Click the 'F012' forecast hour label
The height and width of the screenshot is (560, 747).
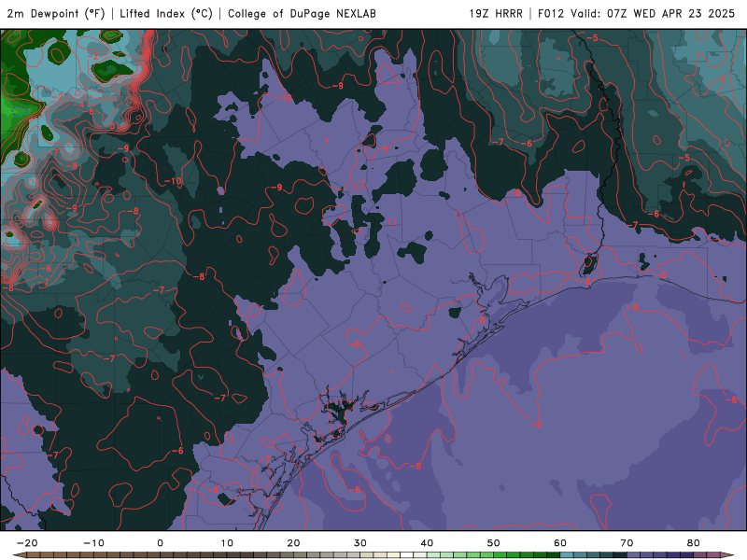coord(552,13)
